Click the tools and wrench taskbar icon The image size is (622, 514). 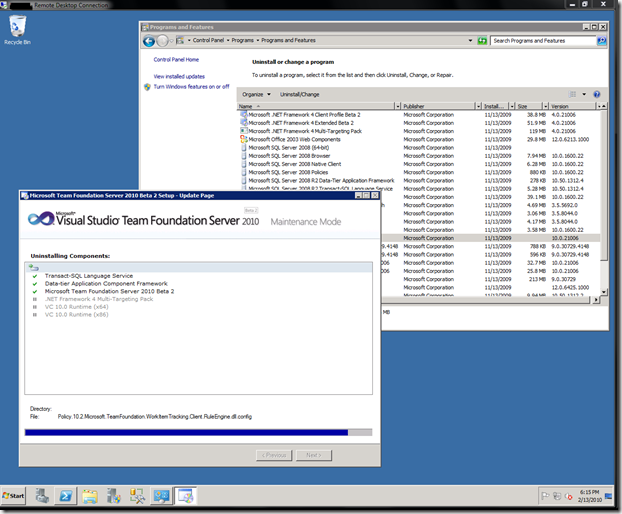point(137,496)
